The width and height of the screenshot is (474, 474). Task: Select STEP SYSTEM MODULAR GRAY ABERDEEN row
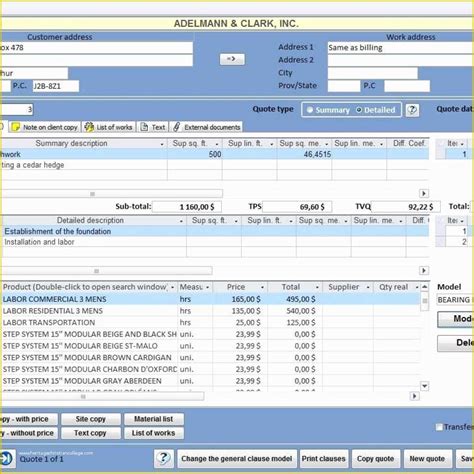coord(211,381)
